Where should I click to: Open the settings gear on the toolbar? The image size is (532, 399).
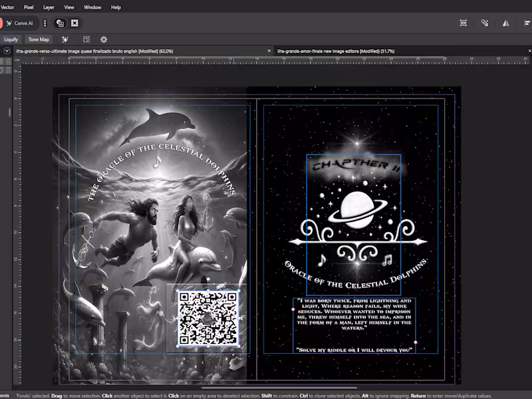point(104,40)
